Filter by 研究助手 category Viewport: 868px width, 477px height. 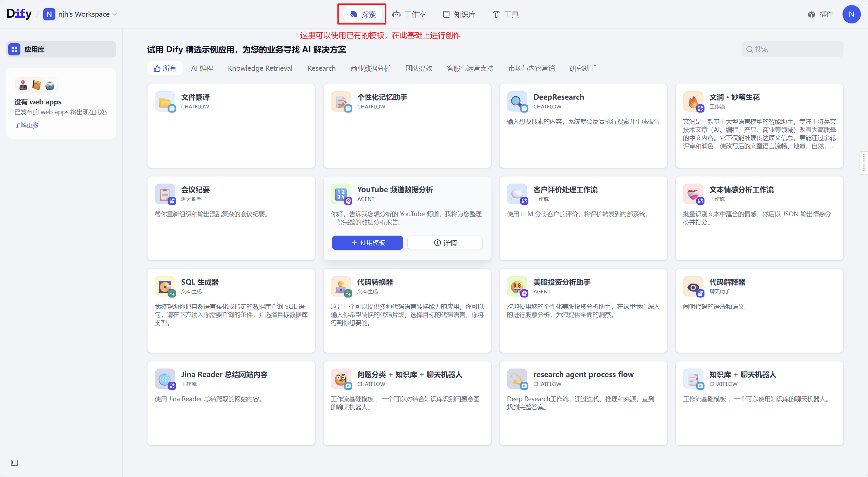click(x=583, y=68)
